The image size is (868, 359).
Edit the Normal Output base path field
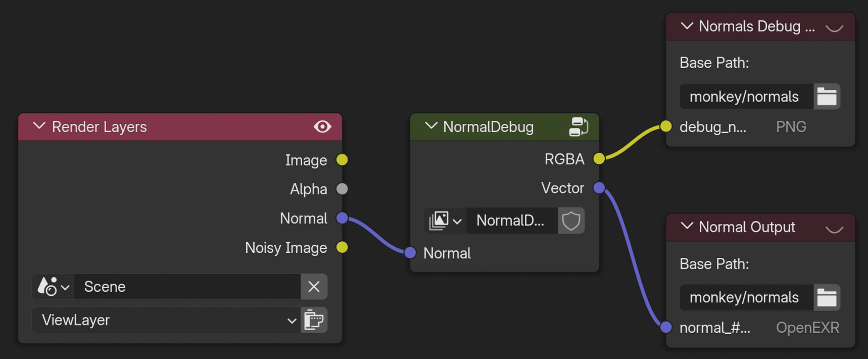point(746,297)
